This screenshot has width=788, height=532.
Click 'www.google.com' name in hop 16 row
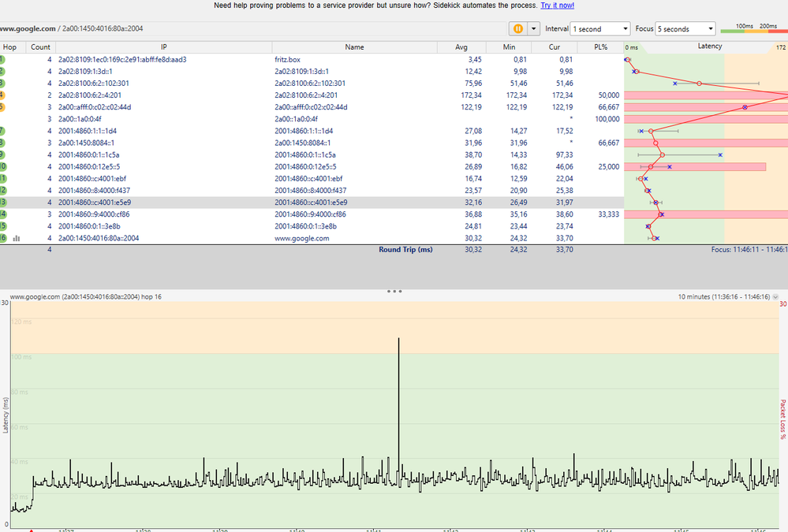(x=301, y=238)
